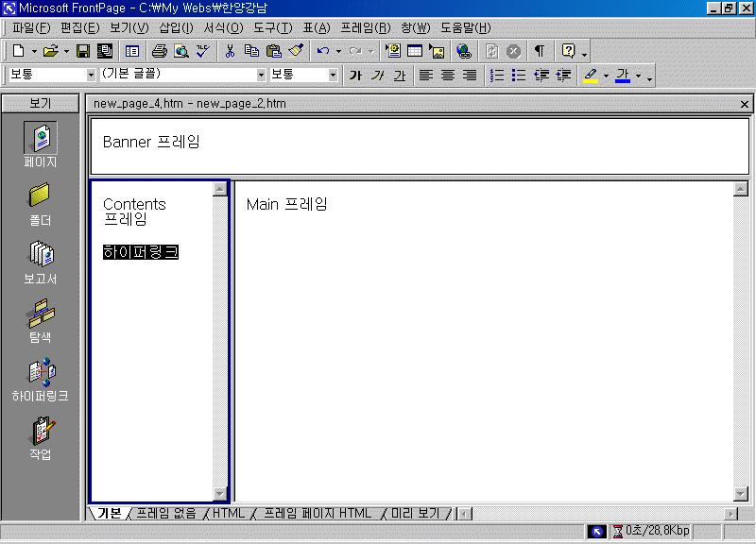756x544 pixels.
Task: Apply bulleted list formatting
Action: [519, 76]
